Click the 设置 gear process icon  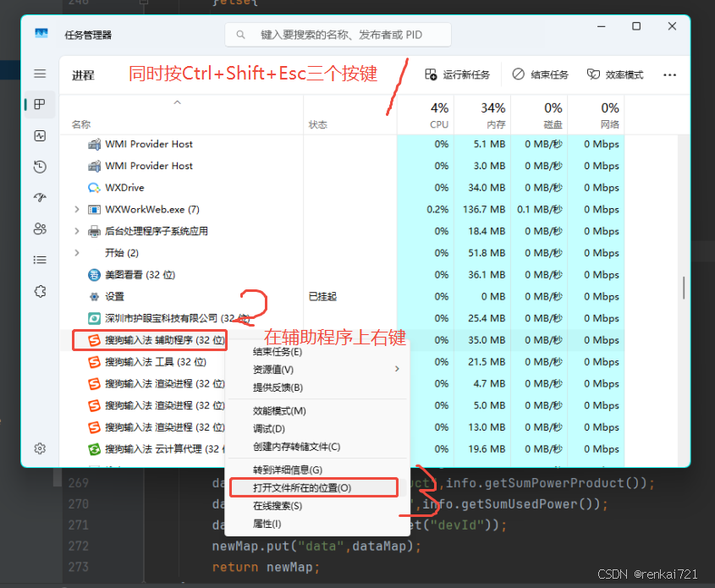[x=94, y=297]
